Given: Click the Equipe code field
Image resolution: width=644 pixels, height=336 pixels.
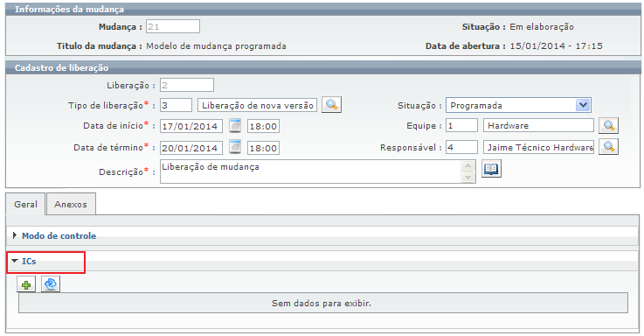Looking at the screenshot, I should click(x=461, y=125).
